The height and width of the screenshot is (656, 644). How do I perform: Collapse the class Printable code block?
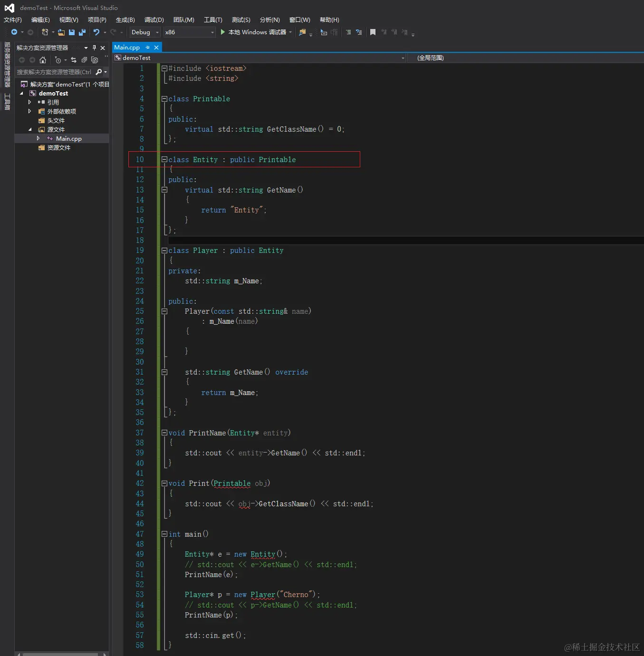coord(164,99)
